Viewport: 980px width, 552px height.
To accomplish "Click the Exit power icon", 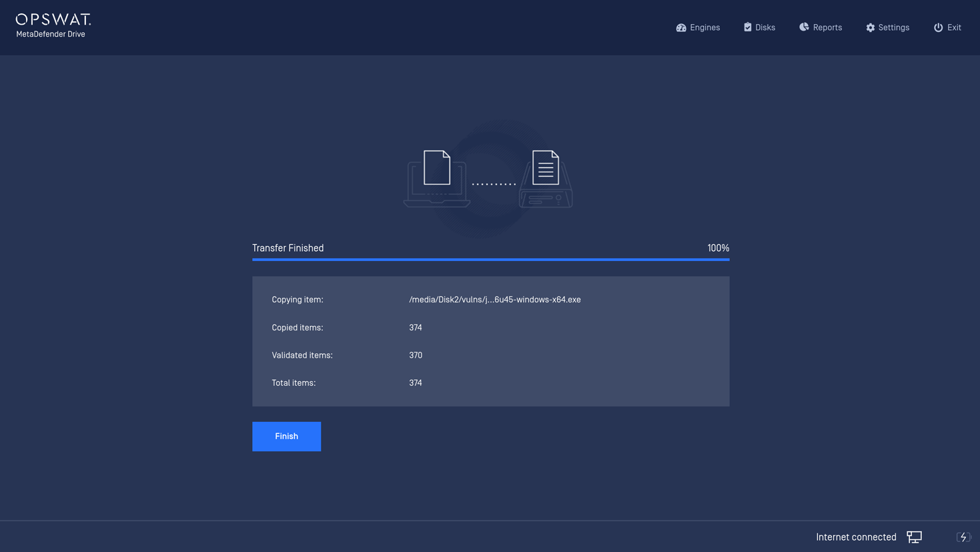I will click(938, 27).
